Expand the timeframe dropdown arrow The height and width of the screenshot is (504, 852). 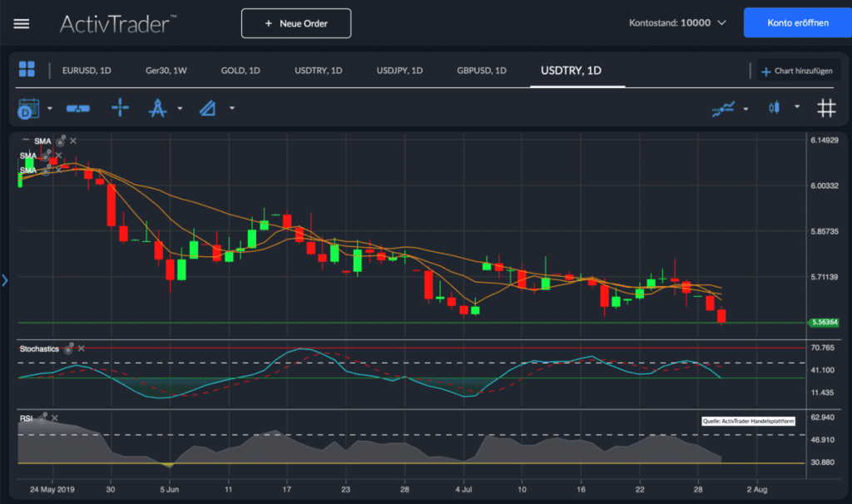(x=49, y=109)
